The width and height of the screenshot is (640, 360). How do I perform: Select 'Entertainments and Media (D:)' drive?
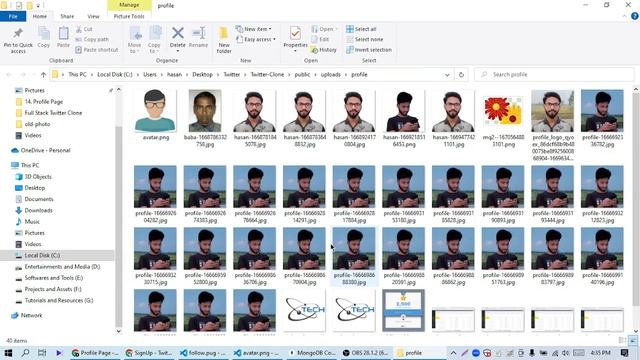(x=62, y=267)
